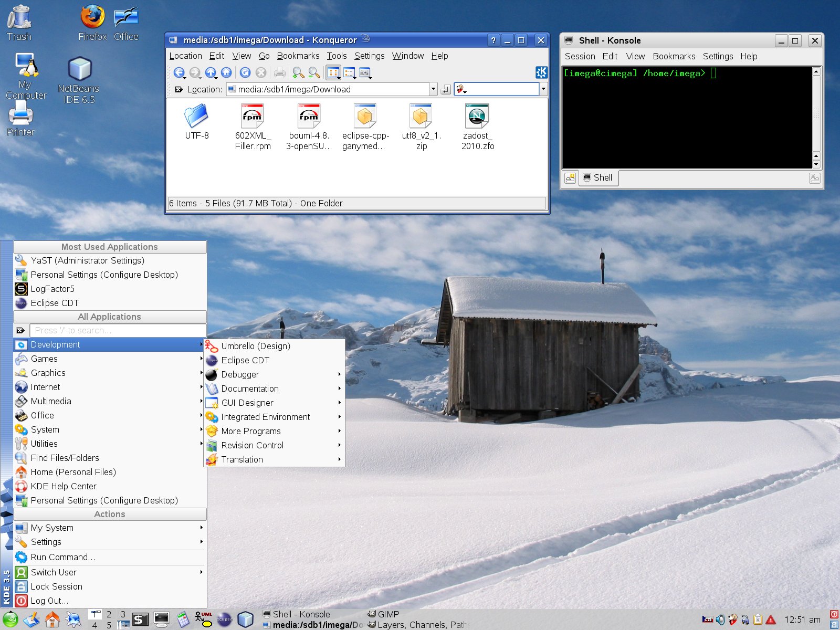Screen dimensions: 840x630
Task: Open the Session menu in Konsole
Action: [x=580, y=56]
